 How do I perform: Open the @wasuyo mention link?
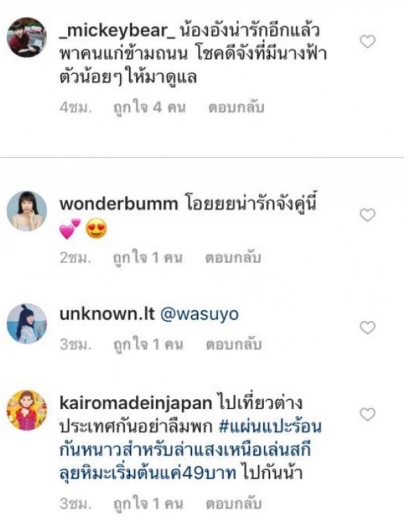(x=200, y=314)
